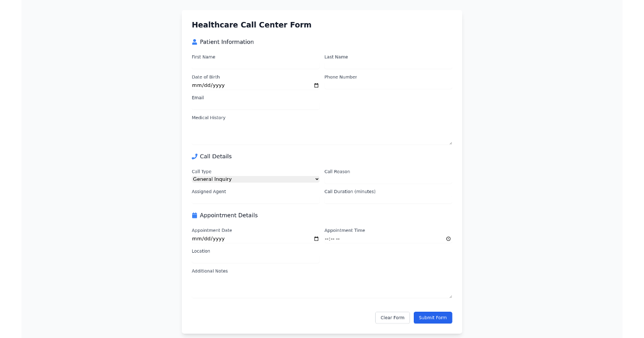Click the Email input field

click(255, 105)
